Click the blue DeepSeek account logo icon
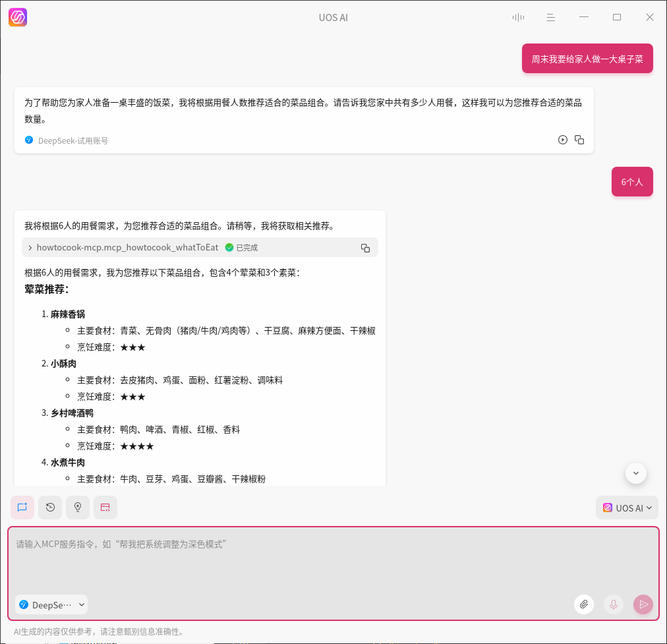The width and height of the screenshot is (667, 644). click(29, 140)
